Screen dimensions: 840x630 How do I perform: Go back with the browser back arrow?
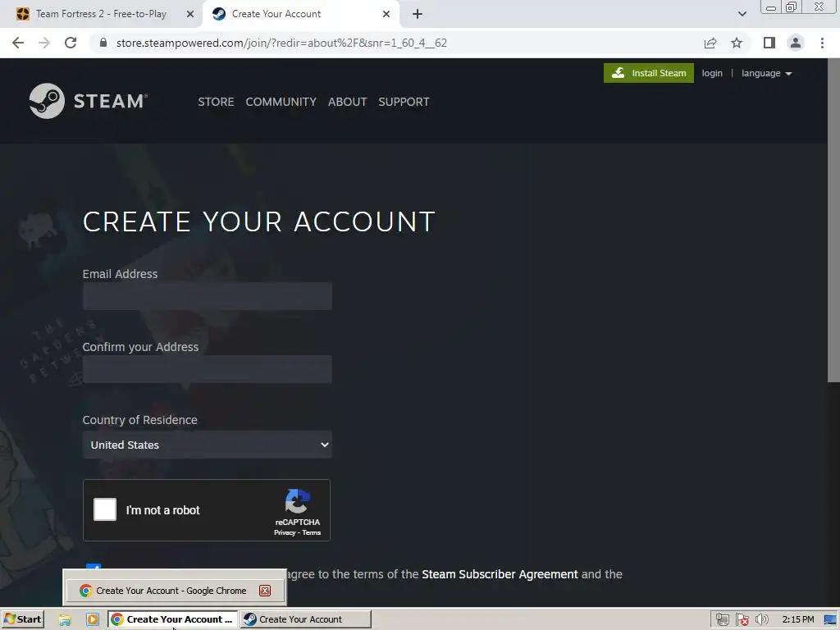(x=18, y=43)
